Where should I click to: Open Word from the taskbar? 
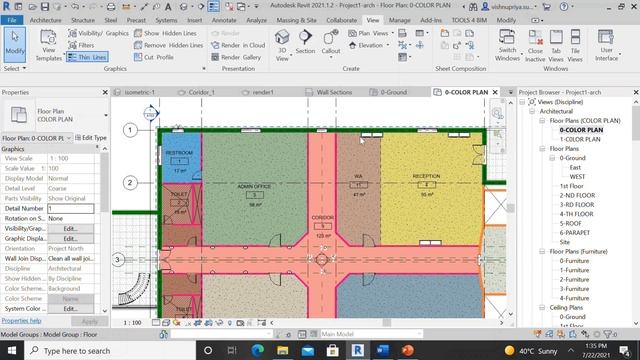coord(382,351)
